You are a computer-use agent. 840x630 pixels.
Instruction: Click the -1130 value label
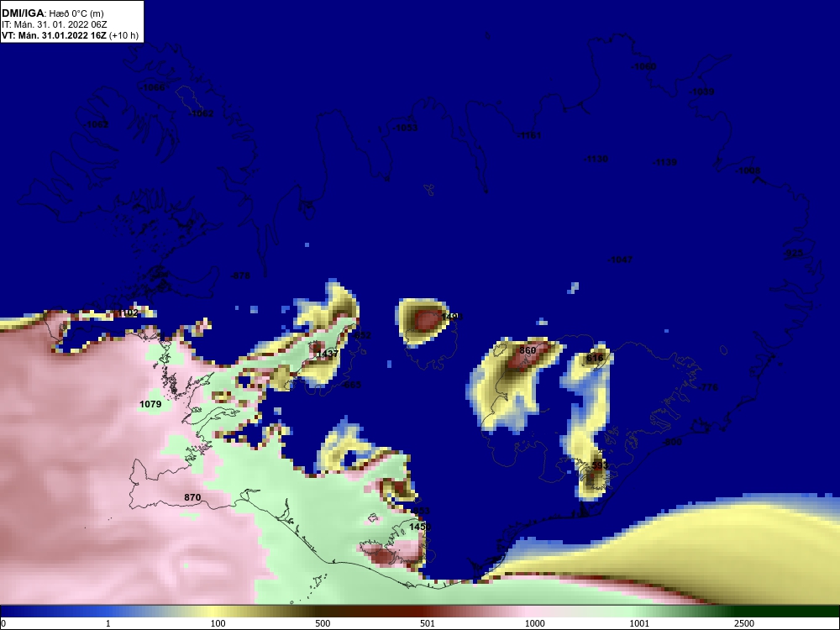point(596,159)
